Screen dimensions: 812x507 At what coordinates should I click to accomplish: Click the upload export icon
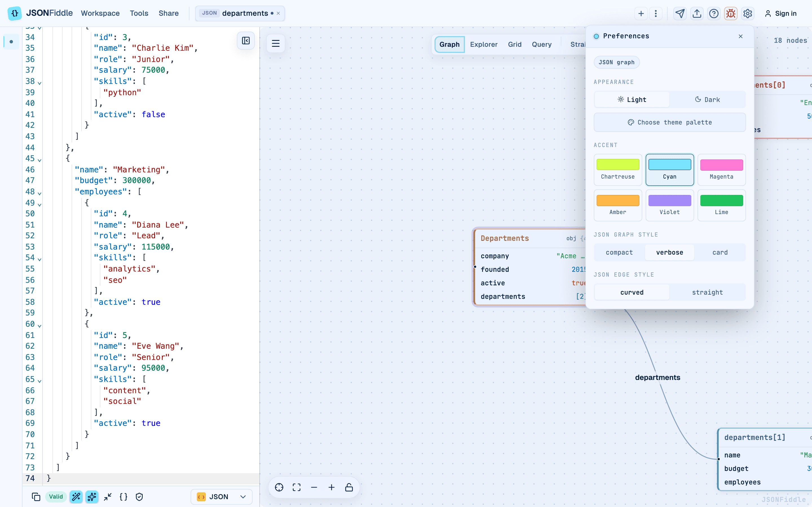[x=697, y=14]
